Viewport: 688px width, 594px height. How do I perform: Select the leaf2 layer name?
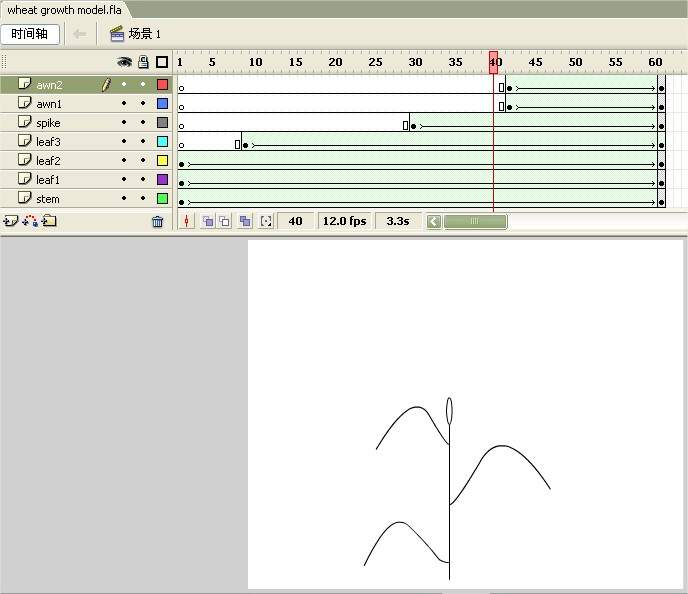[48, 161]
